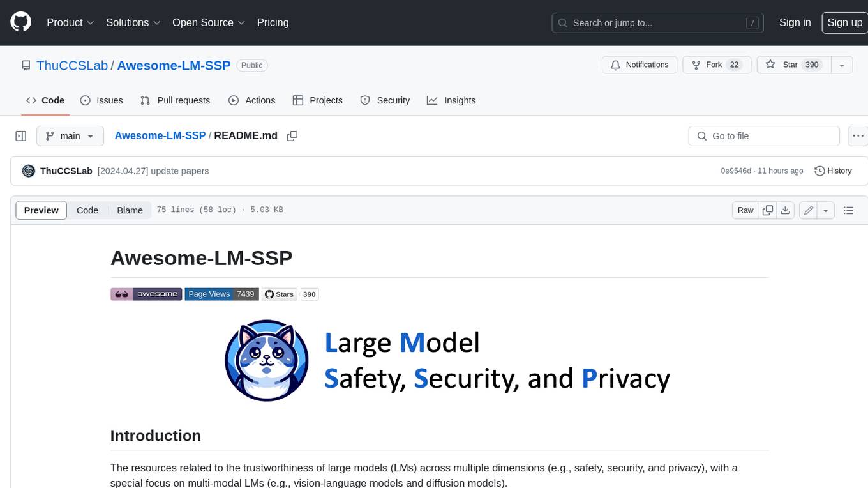Image resolution: width=868 pixels, height=488 pixels.
Task: Open the Awesome-LM-SSP repository title link
Action: pyautogui.click(x=174, y=65)
